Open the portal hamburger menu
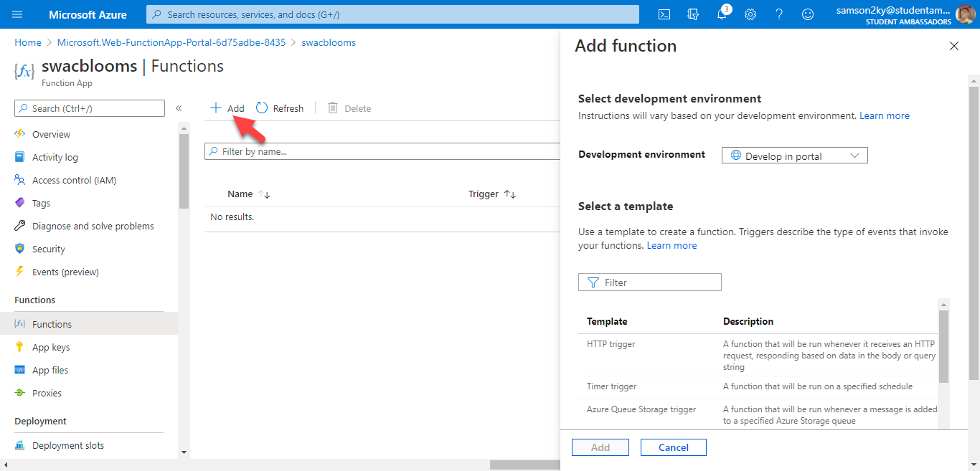The width and height of the screenshot is (980, 471). (17, 14)
